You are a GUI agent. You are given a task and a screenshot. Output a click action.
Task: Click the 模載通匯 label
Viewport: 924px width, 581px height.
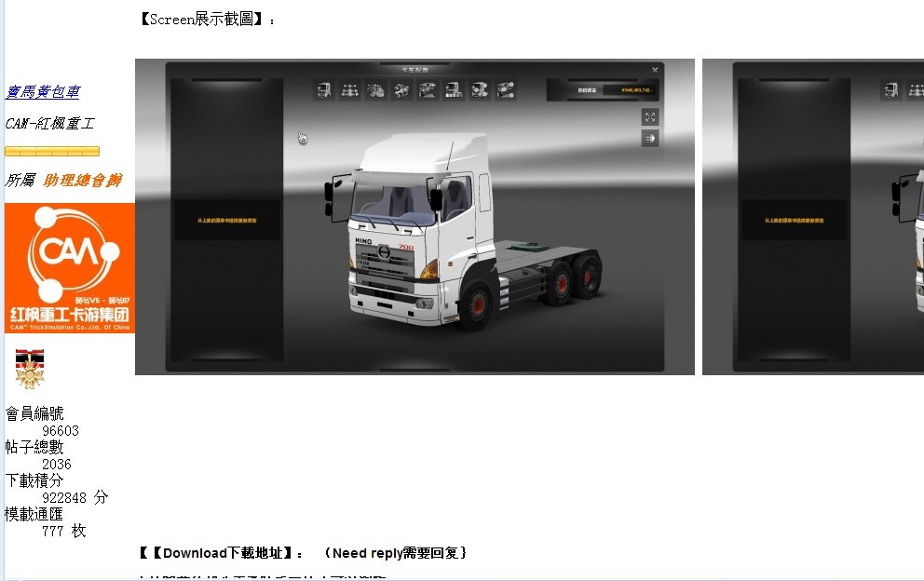[x=34, y=514]
